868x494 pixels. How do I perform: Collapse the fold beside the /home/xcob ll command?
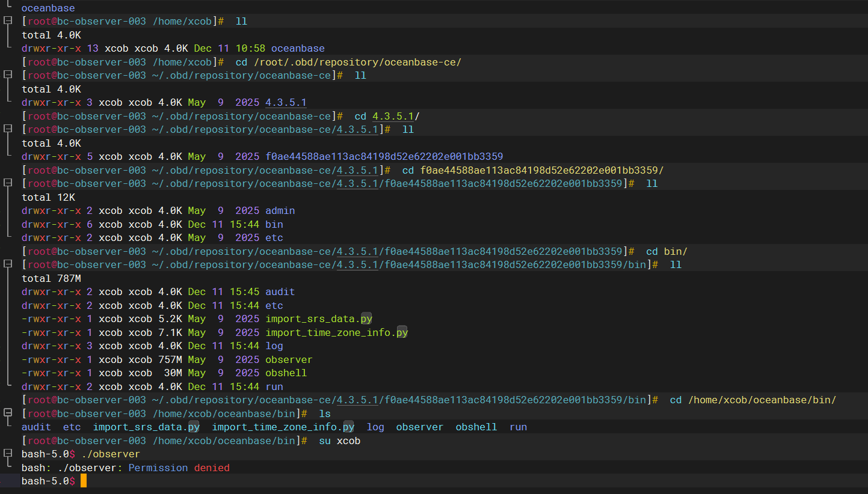coord(8,21)
